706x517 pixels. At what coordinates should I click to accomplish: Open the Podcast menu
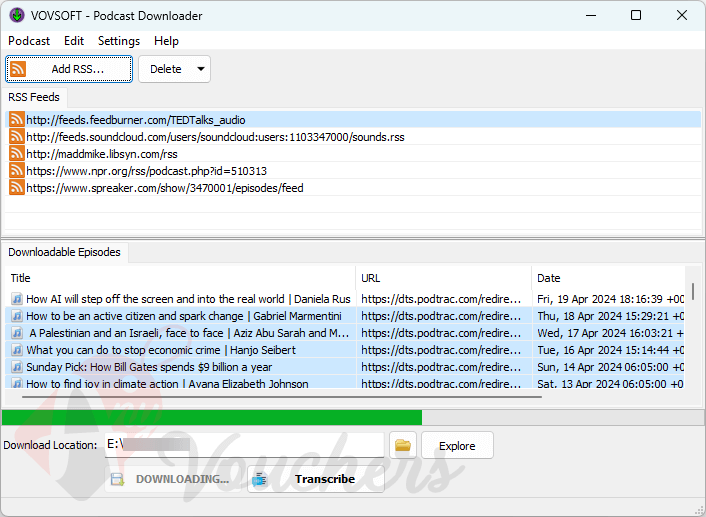click(x=29, y=41)
